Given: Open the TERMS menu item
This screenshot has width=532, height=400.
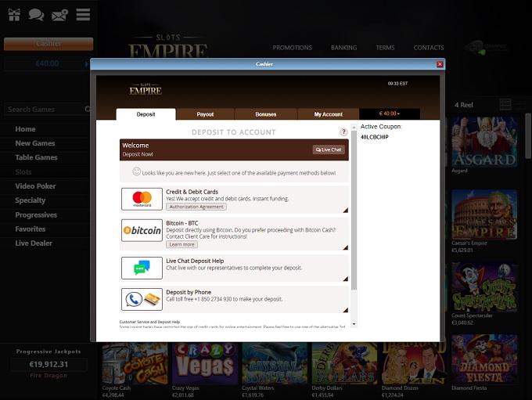Looking at the screenshot, I should point(385,48).
